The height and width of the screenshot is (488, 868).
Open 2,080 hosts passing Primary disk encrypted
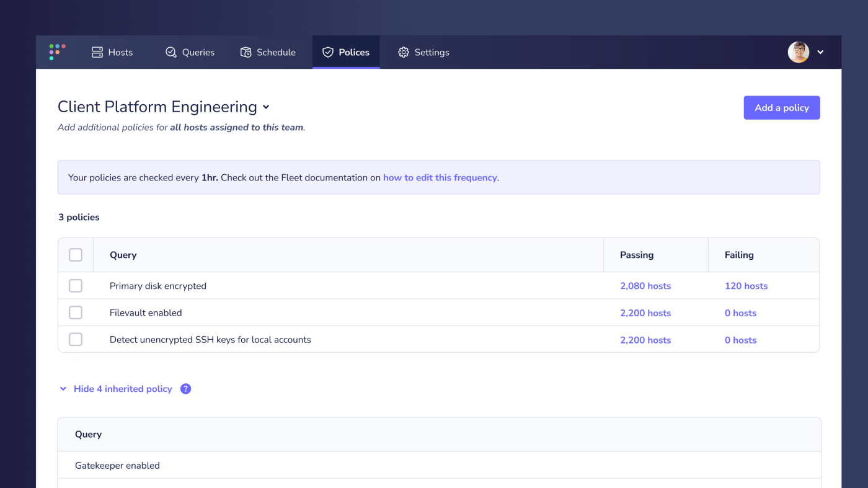[x=645, y=286]
